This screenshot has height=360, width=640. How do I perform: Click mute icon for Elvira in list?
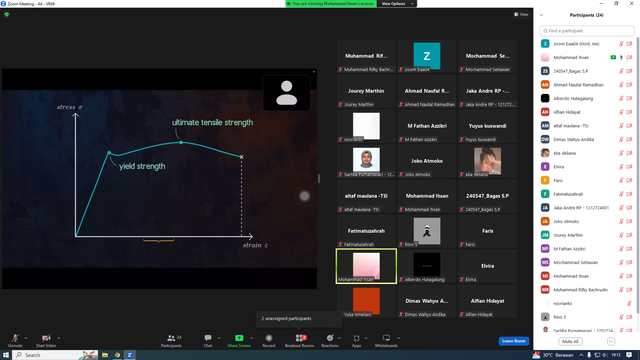(x=621, y=167)
